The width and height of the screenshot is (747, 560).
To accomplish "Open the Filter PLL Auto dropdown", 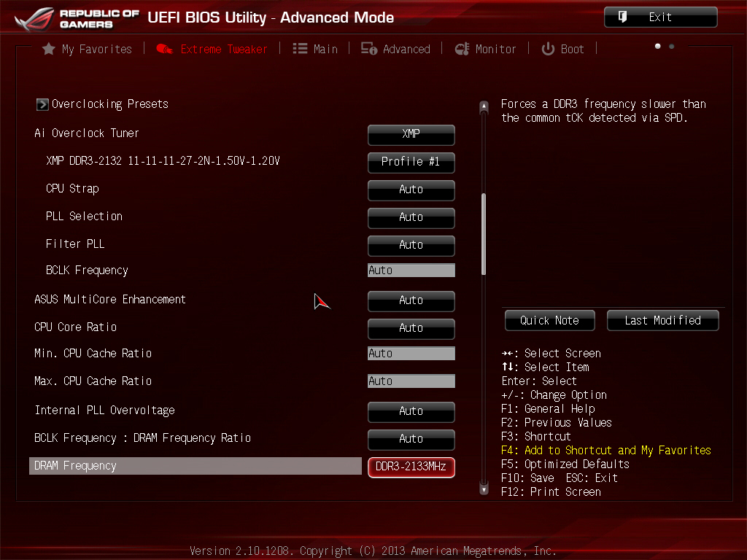I will coord(411,246).
